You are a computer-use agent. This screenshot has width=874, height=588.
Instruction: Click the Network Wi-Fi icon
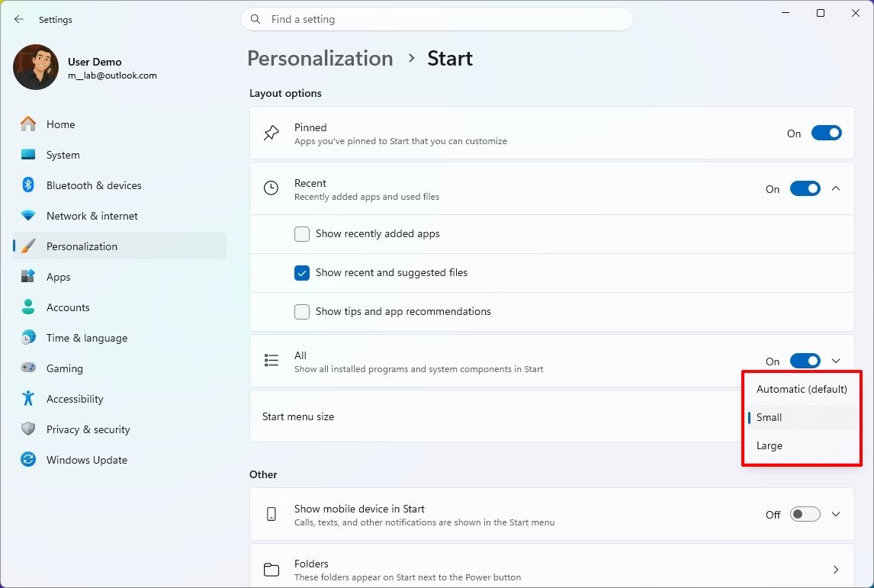(x=28, y=216)
